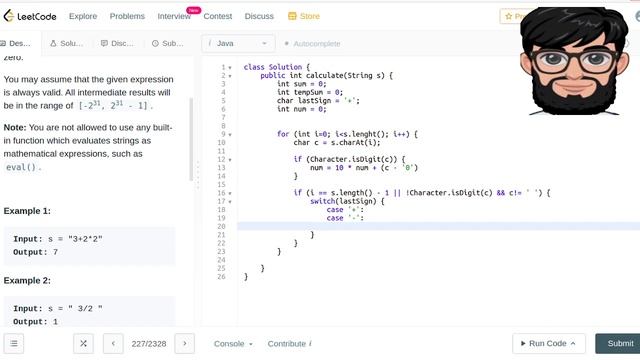Image resolution: width=640 pixels, height=360 pixels.
Task: Switch to the Description tab
Action: 16,43
